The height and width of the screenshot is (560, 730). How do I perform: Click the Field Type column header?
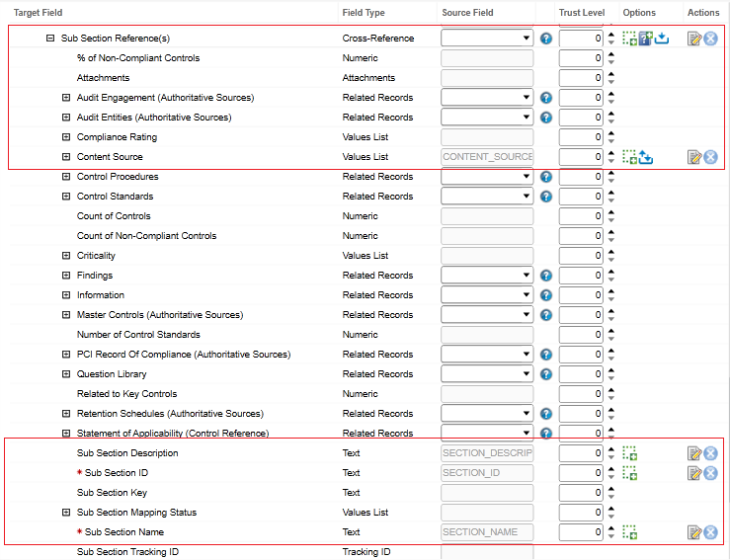364,13
